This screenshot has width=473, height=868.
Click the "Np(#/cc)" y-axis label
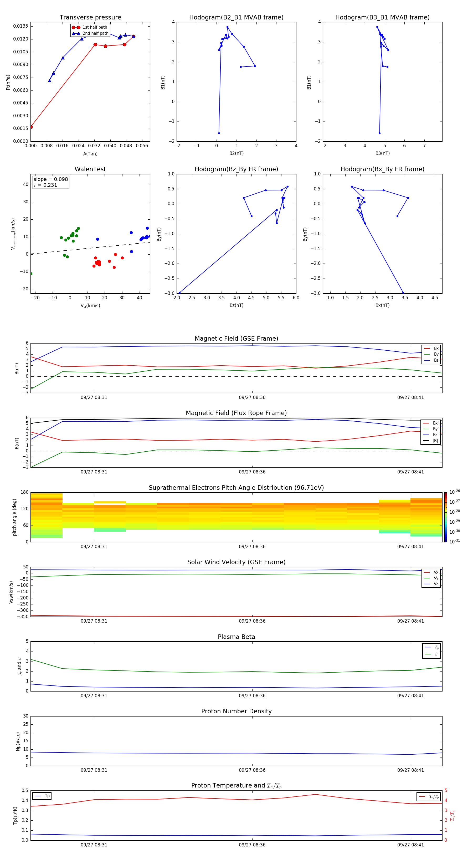click(x=18, y=741)
